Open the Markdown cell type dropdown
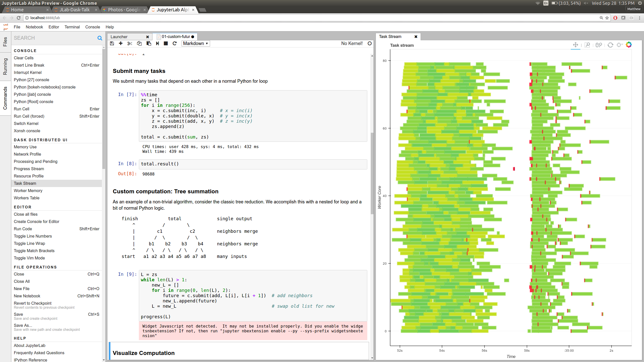The height and width of the screenshot is (362, 644). (196, 43)
